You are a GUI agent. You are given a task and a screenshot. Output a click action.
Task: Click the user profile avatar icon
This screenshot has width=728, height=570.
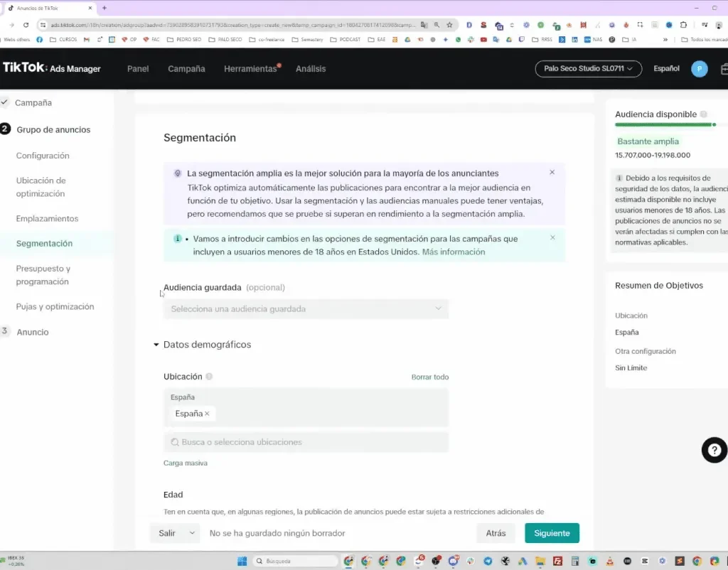[700, 69]
